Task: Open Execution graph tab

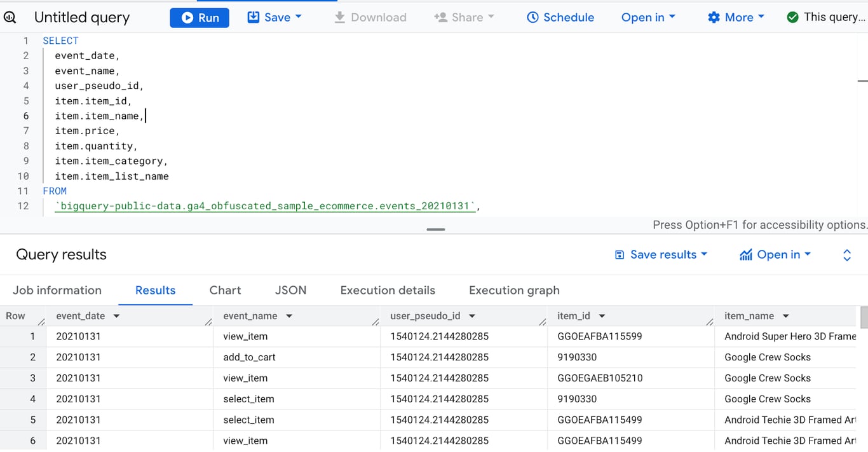Action: [514, 290]
